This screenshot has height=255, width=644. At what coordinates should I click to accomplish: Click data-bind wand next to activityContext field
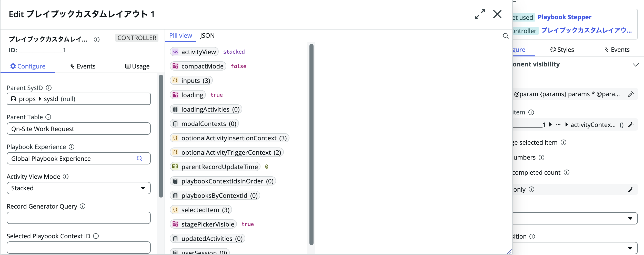coord(631,125)
